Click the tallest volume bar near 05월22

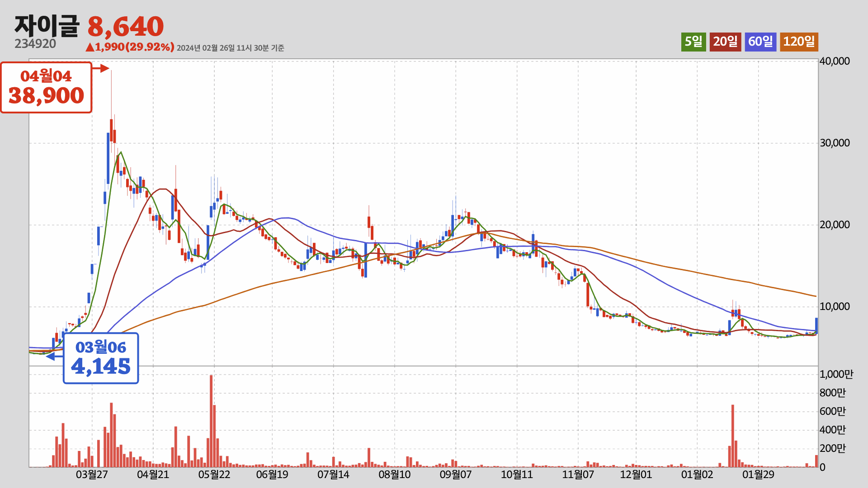[x=211, y=421]
